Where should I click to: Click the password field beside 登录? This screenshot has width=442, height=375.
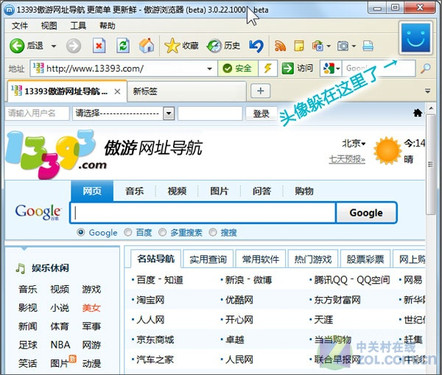[x=210, y=113]
